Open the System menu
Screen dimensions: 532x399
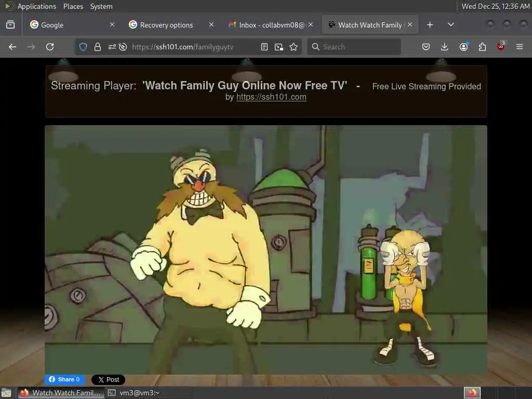101,6
